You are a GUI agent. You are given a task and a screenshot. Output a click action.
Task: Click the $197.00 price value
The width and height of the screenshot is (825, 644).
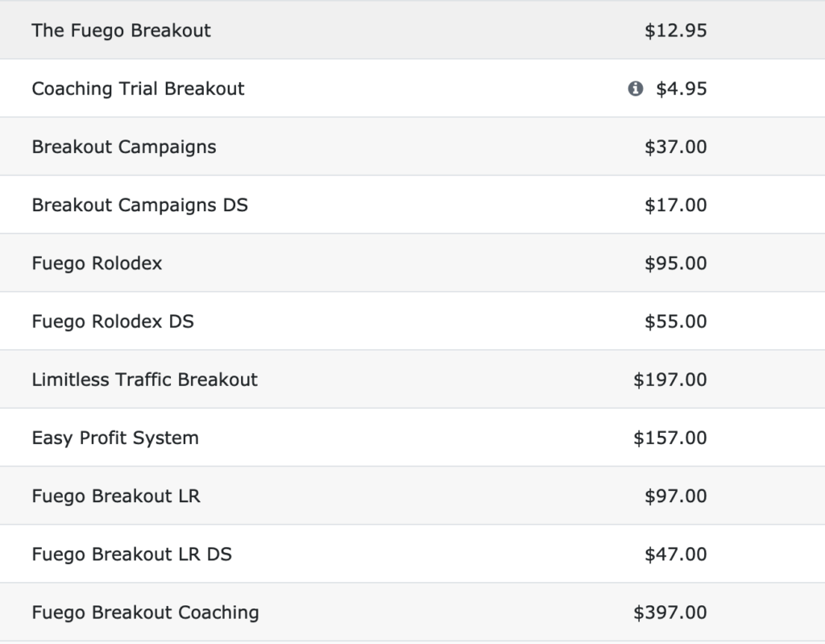tap(670, 380)
